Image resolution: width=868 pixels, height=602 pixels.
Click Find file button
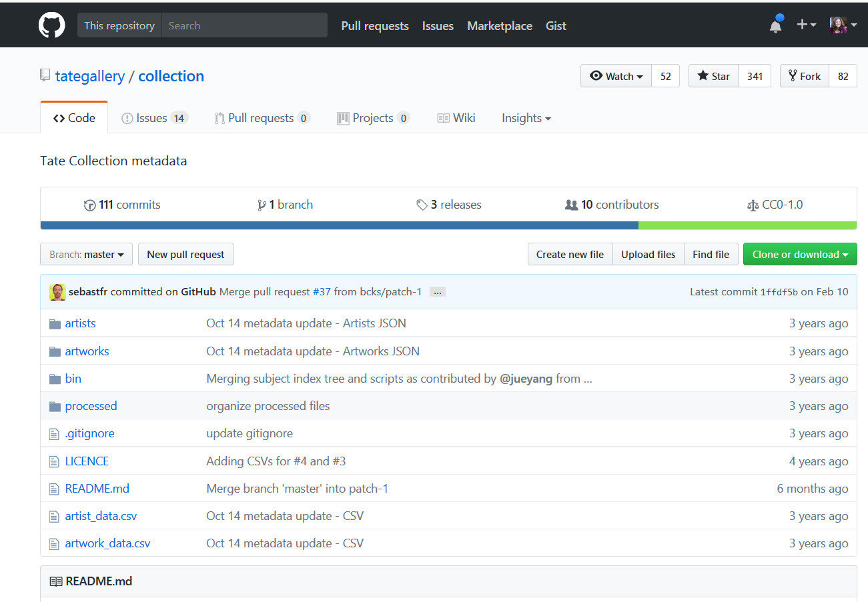[x=711, y=254]
